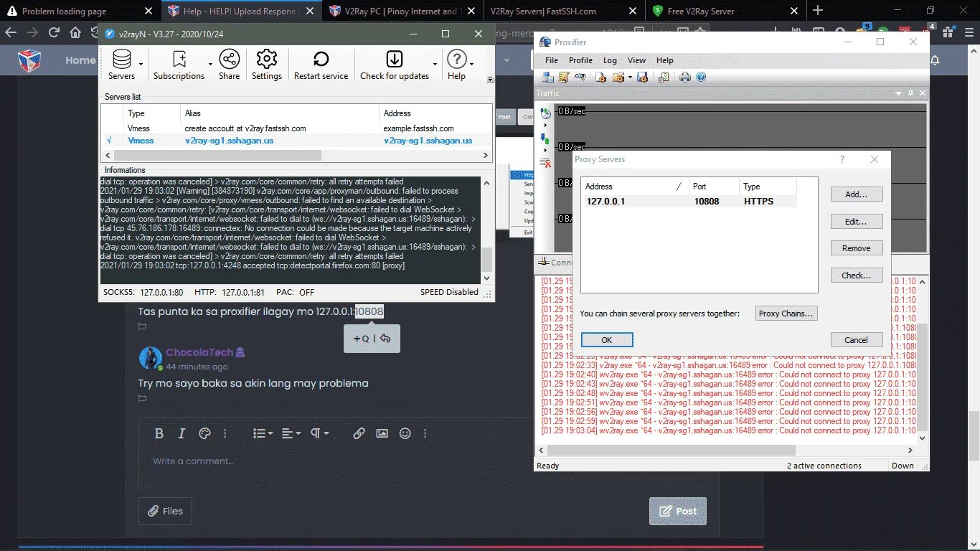The width and height of the screenshot is (980, 551).
Task: Insert emoji smiley in comment editor
Action: point(405,433)
